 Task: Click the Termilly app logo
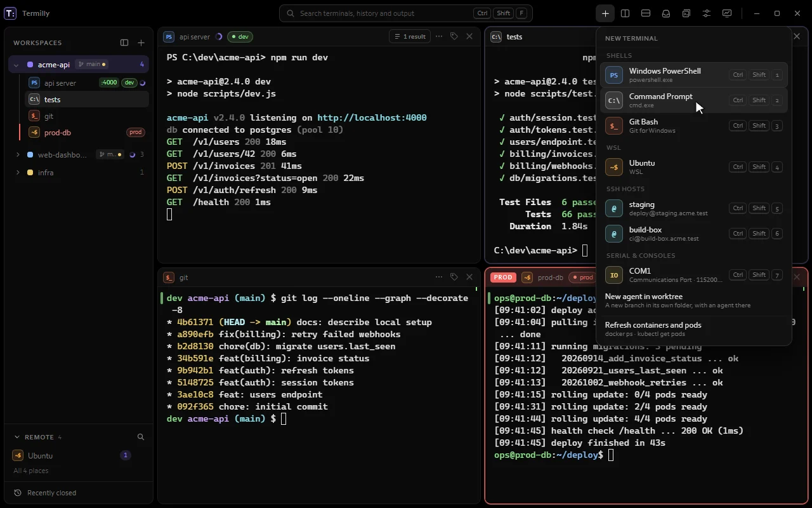pos(10,13)
